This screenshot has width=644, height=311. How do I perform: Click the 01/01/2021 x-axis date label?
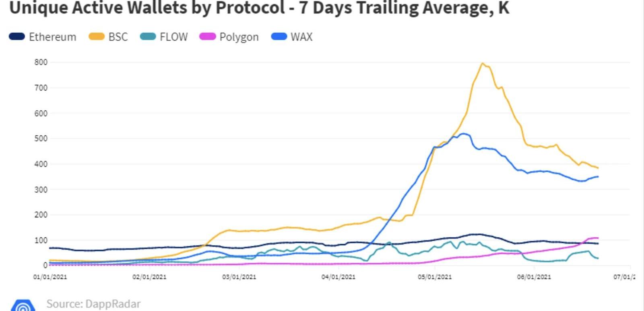coord(50,277)
